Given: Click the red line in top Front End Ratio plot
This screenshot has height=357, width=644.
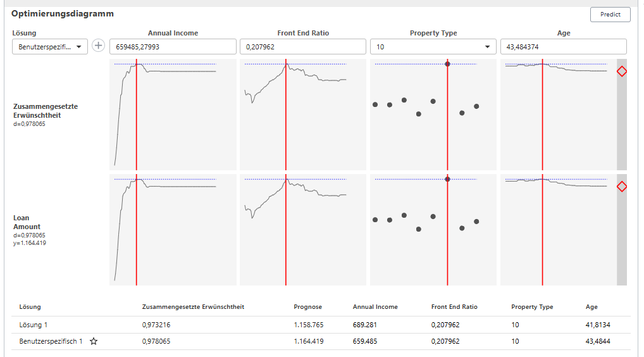Looking at the screenshot, I should point(286,127).
